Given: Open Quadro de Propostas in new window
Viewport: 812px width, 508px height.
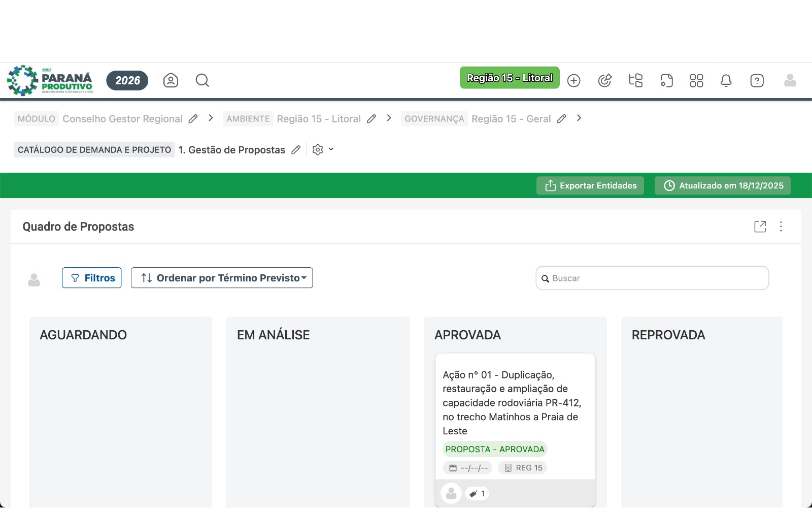Looking at the screenshot, I should tap(760, 227).
